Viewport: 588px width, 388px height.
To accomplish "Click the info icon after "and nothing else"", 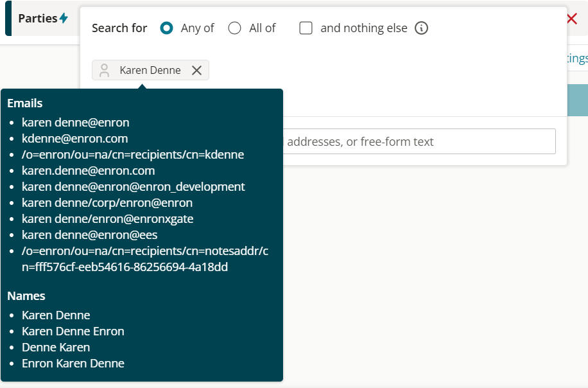I will point(421,28).
